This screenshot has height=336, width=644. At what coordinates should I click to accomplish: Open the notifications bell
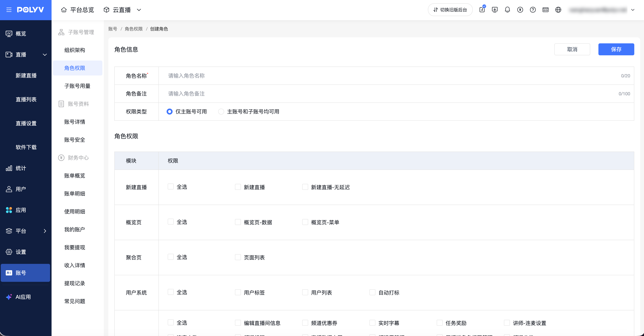[507, 10]
